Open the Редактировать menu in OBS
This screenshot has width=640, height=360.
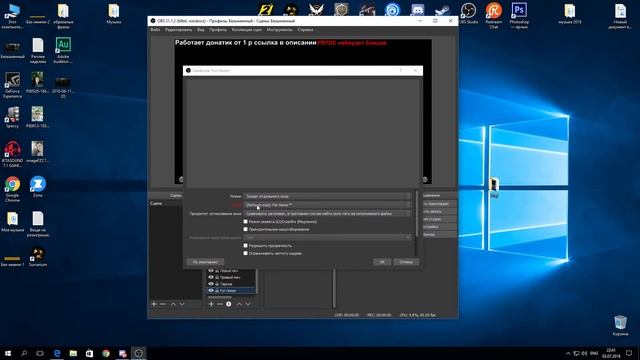178,30
